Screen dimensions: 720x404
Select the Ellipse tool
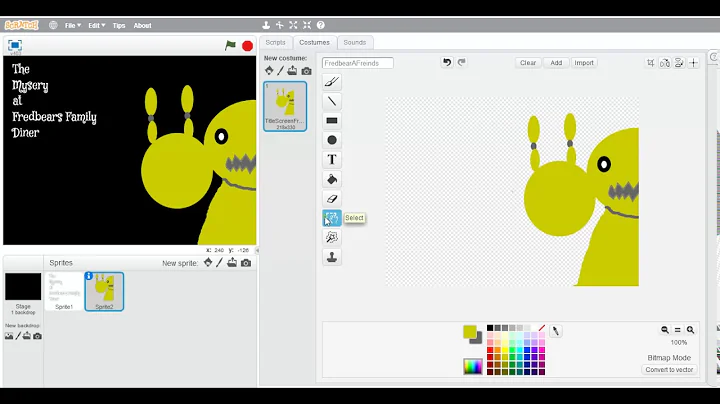[332, 140]
